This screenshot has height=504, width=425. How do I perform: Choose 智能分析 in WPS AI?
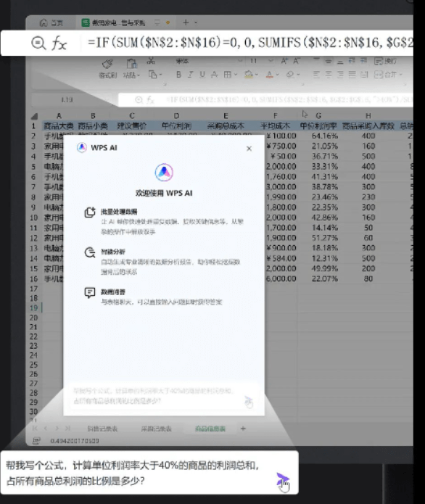[x=162, y=261]
